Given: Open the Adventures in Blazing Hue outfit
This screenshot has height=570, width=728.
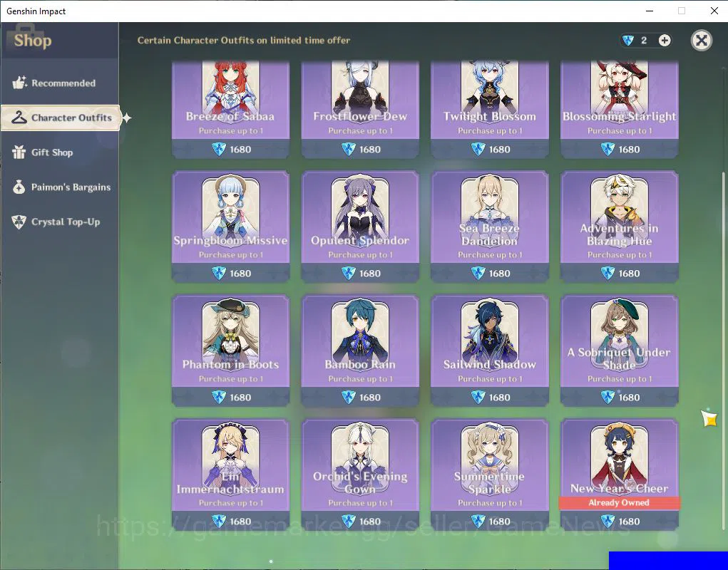Looking at the screenshot, I should [x=619, y=227].
